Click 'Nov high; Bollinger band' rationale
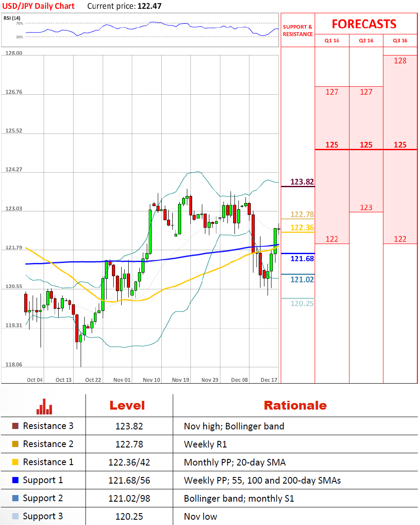 [234, 426]
